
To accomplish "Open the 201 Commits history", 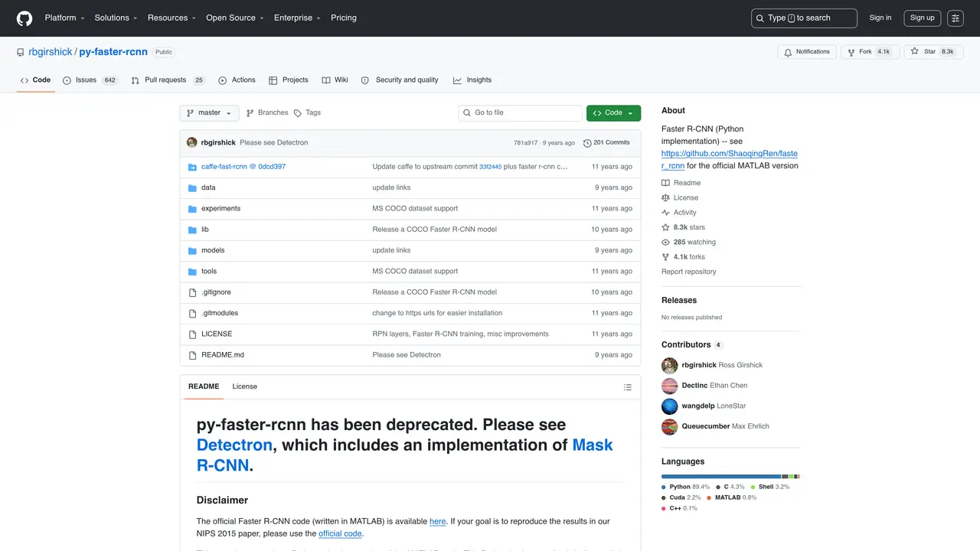I will (x=606, y=143).
